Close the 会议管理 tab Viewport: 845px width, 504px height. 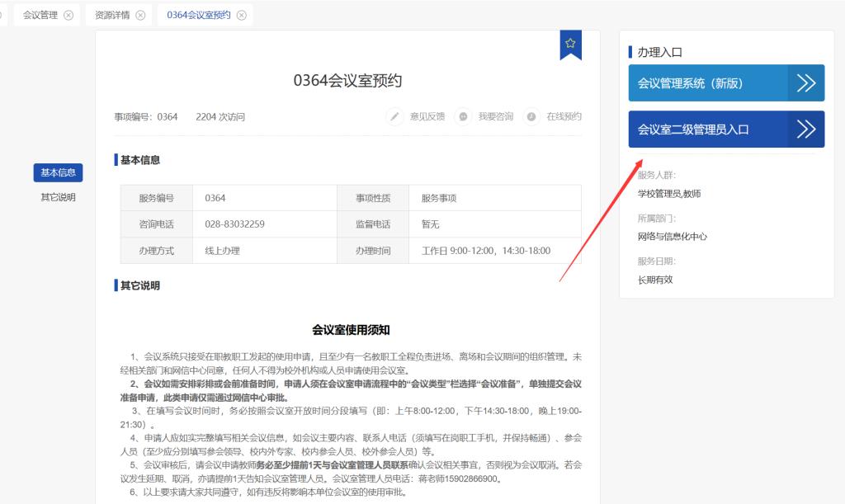tap(68, 15)
